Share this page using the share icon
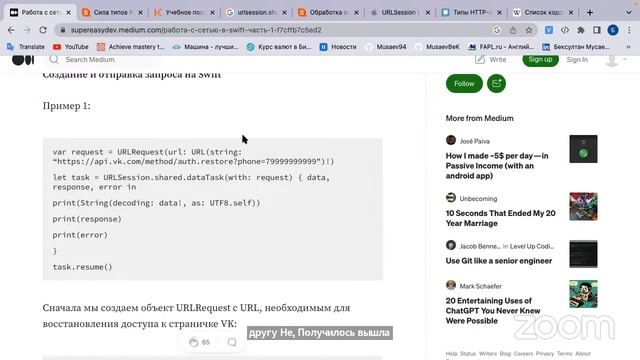Screen dimensions: 640x360 [x=513, y=30]
